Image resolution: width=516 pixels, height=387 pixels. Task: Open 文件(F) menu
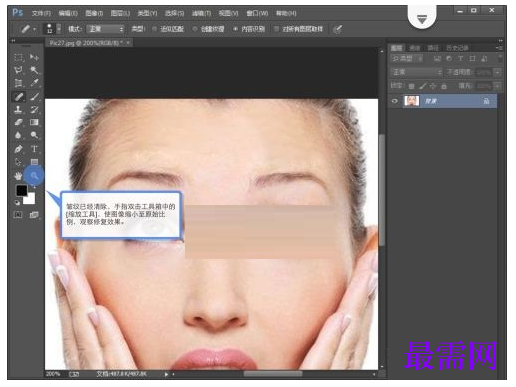[x=41, y=13]
